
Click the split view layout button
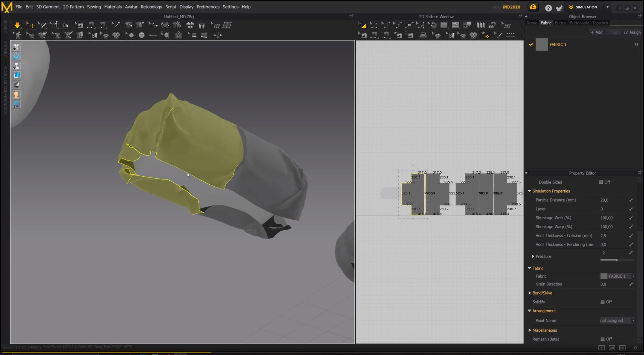[601, 348]
